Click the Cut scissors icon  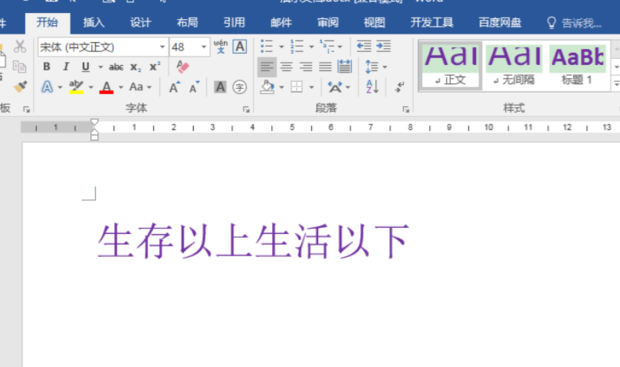pos(20,46)
